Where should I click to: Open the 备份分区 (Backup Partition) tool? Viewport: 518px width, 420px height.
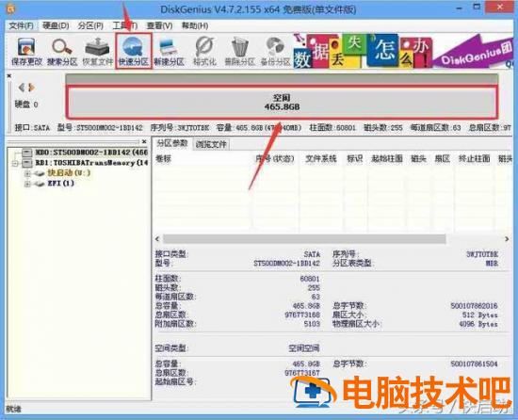275,52
